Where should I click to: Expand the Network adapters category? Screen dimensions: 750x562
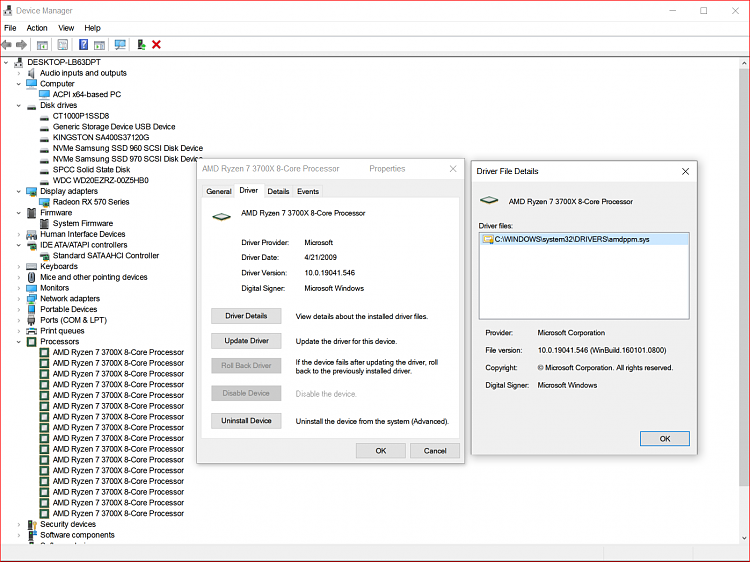point(19,299)
